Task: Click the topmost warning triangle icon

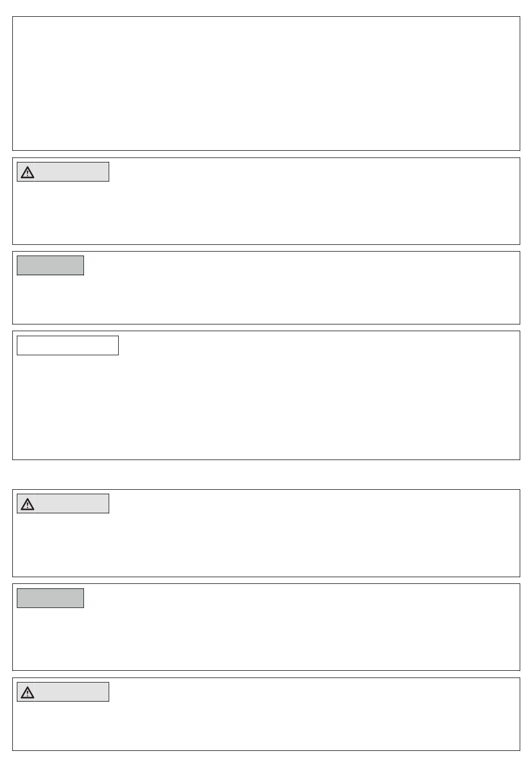Action: (x=27, y=172)
